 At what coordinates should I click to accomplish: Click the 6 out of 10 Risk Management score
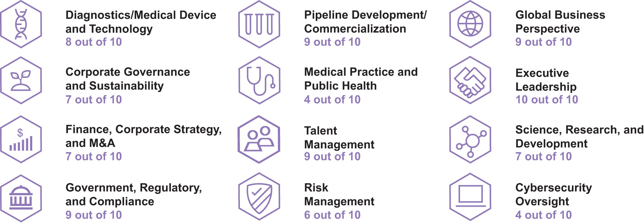click(x=332, y=215)
